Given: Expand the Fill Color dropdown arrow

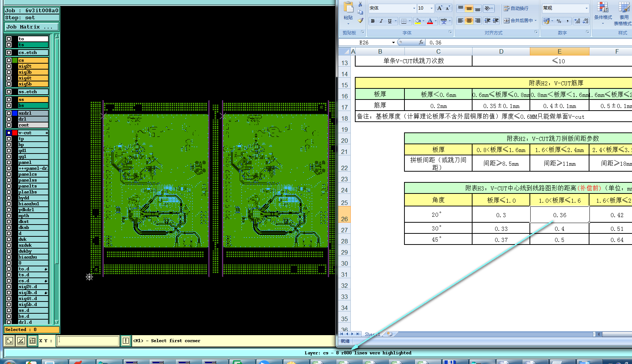Looking at the screenshot, I should pyautogui.click(x=424, y=21).
